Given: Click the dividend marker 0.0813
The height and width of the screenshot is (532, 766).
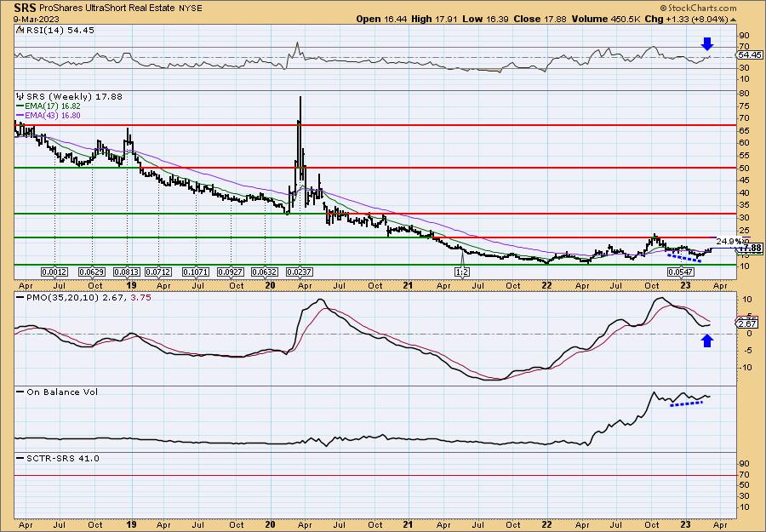Looking at the screenshot, I should pyautogui.click(x=128, y=272).
